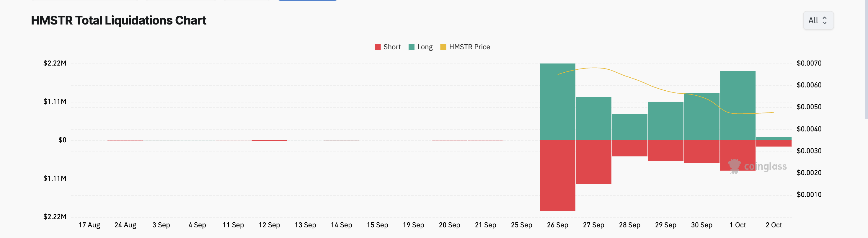The height and width of the screenshot is (238, 868).
Task: Click the 12 Sep small red bar
Action: [x=269, y=140]
